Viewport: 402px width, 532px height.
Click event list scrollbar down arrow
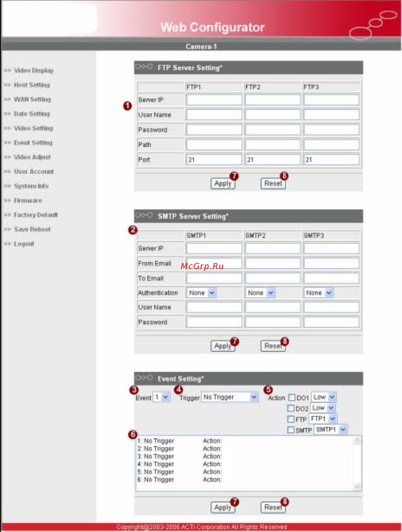[x=357, y=487]
